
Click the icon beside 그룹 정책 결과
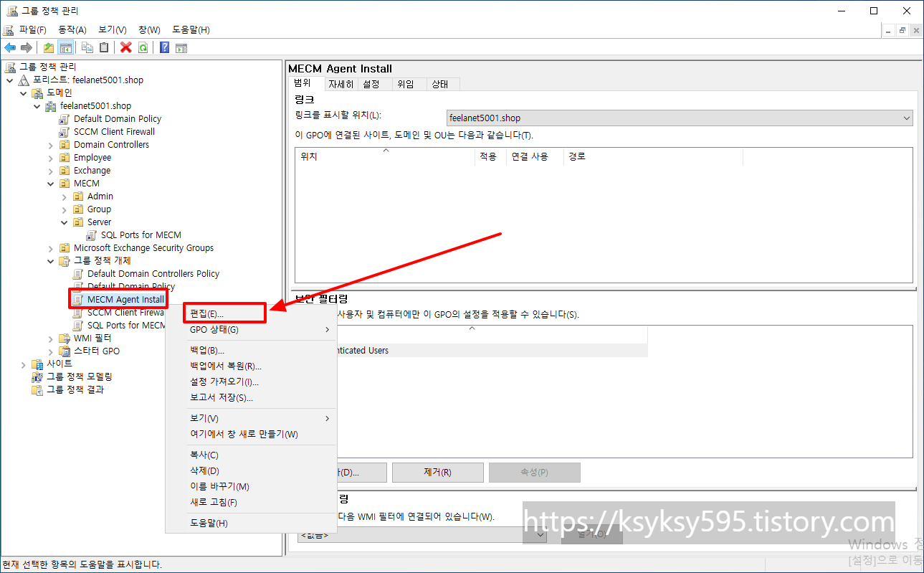coord(37,390)
